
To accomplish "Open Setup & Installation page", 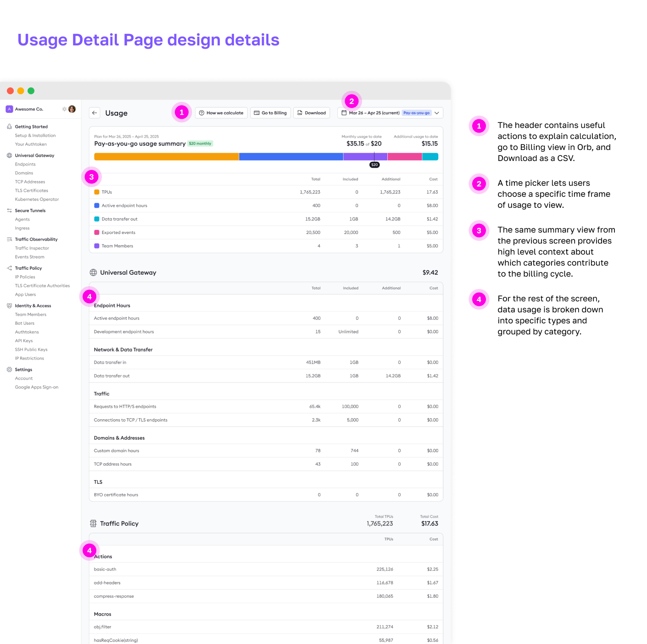I will tap(35, 136).
